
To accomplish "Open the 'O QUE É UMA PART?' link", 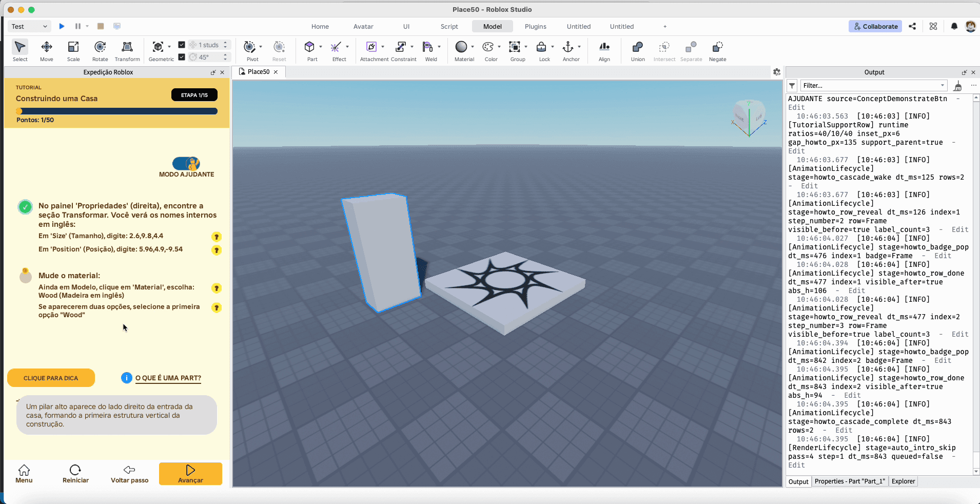I will point(168,378).
